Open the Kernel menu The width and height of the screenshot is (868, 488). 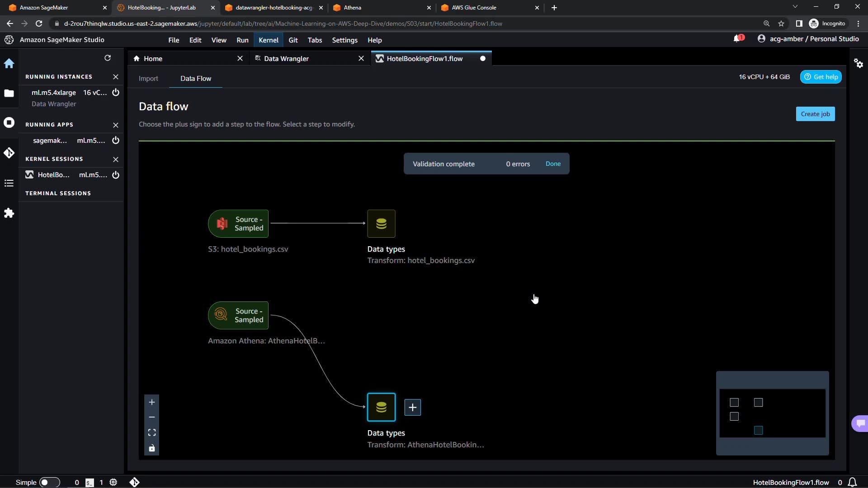coord(268,40)
